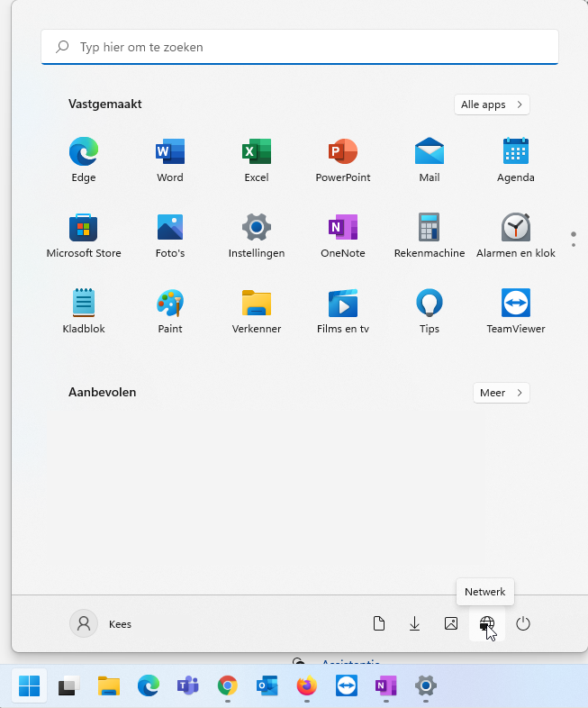Open Instellingen from pinned apps
Viewport: 588px width, 708px height.
pos(257,236)
